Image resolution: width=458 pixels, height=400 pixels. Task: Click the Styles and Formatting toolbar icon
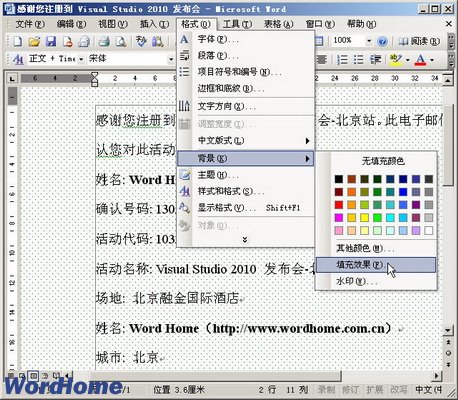(17, 59)
